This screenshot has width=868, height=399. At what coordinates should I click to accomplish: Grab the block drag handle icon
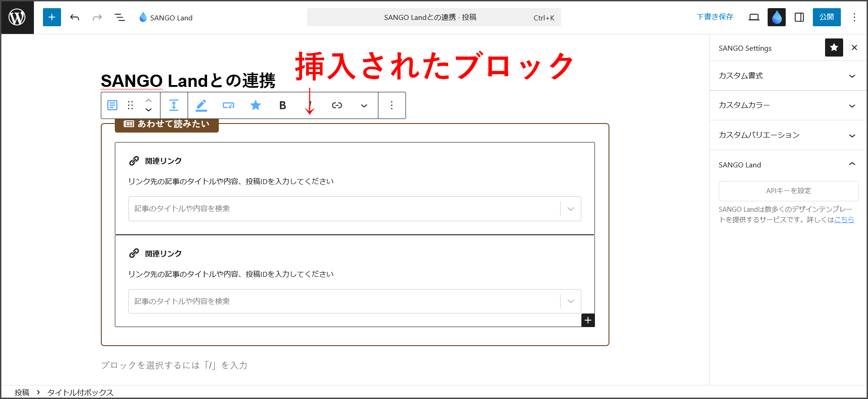(131, 105)
